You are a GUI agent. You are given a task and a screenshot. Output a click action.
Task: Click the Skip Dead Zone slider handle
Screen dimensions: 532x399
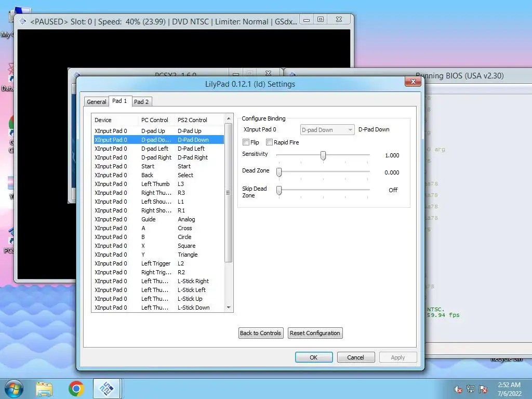tap(279, 190)
